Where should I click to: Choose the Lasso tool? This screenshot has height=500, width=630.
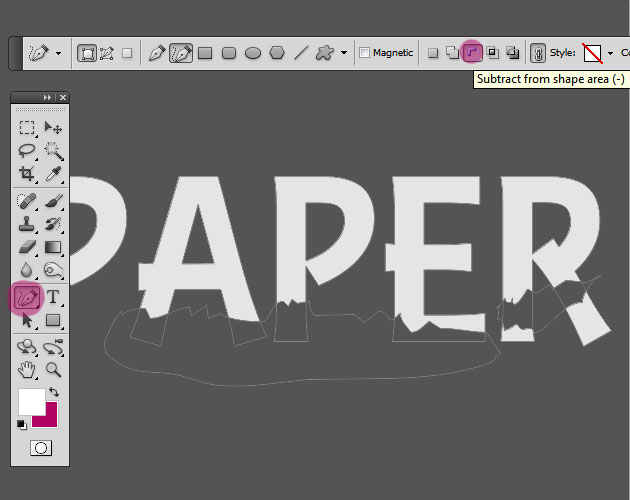(27, 151)
